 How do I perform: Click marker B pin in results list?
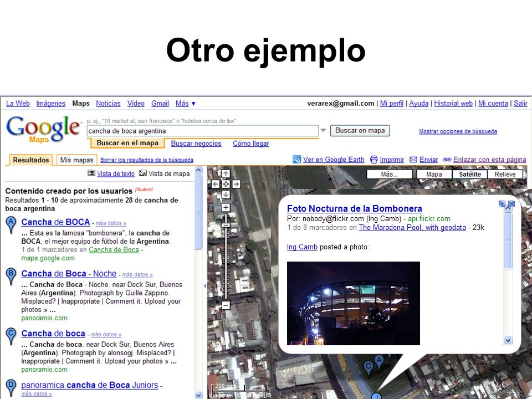(x=11, y=276)
